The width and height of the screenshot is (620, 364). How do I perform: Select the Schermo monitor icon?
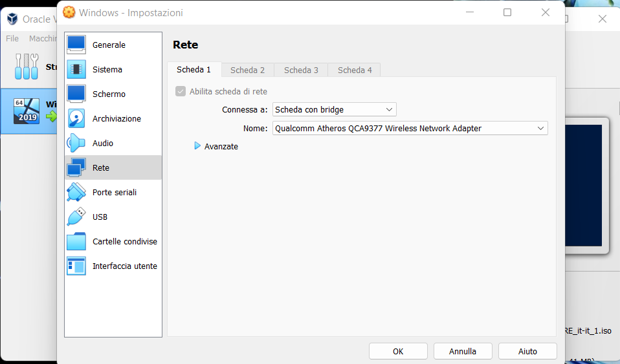pos(76,94)
